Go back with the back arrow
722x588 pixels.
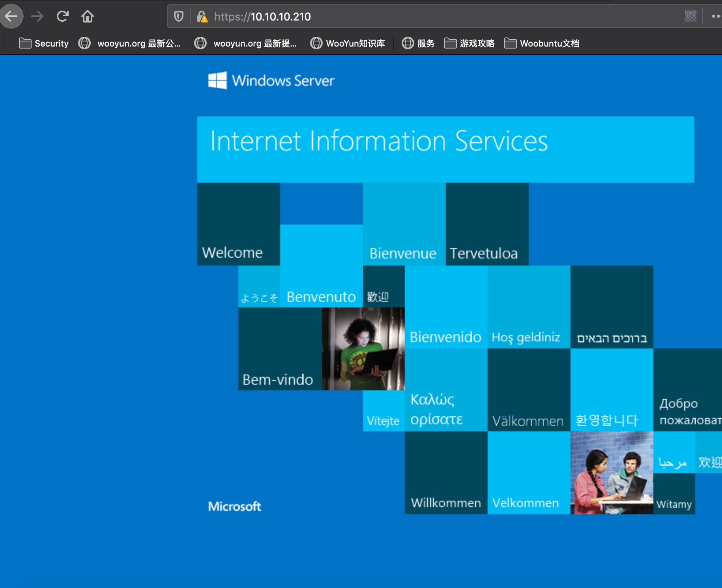coord(11,17)
